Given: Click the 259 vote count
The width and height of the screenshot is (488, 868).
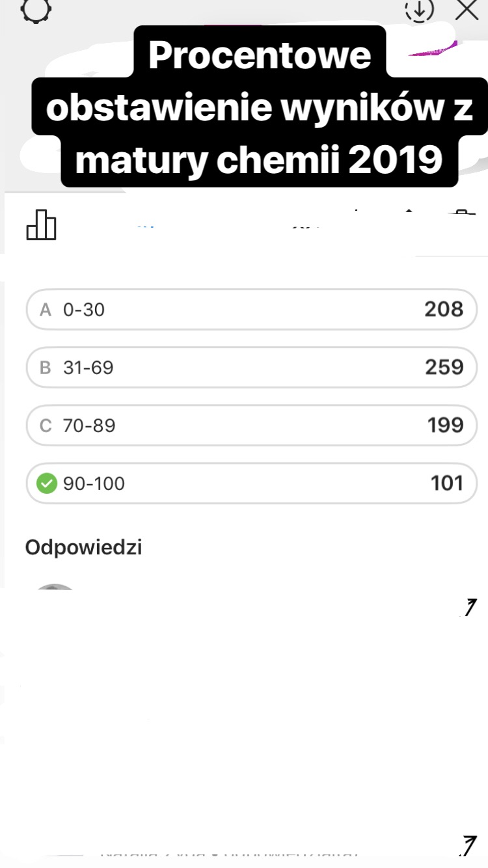Looking at the screenshot, I should click(444, 367).
